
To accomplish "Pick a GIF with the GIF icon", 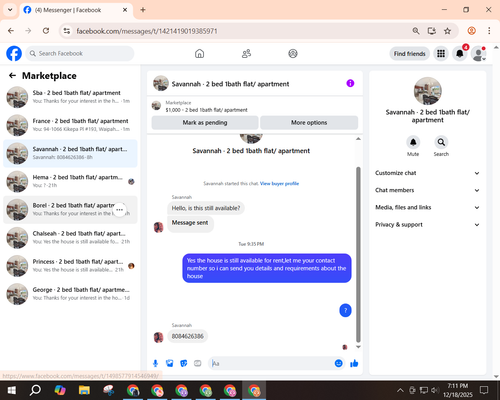I will [198, 363].
